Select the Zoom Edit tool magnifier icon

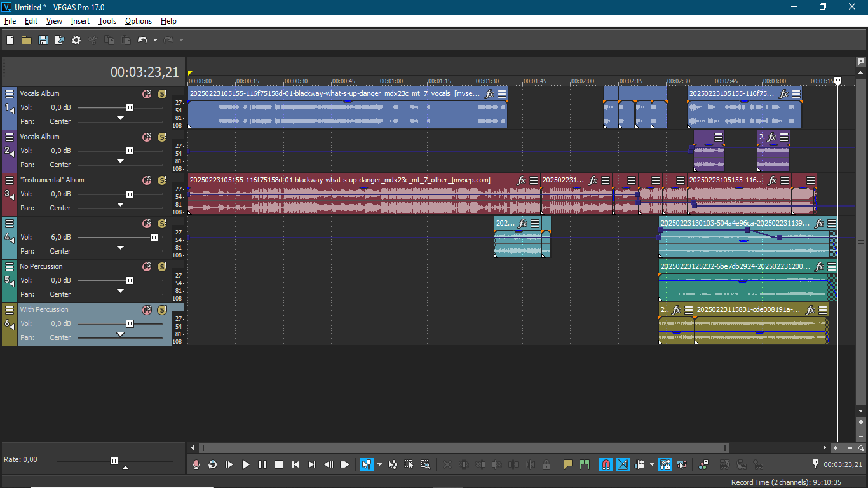pos(426,464)
